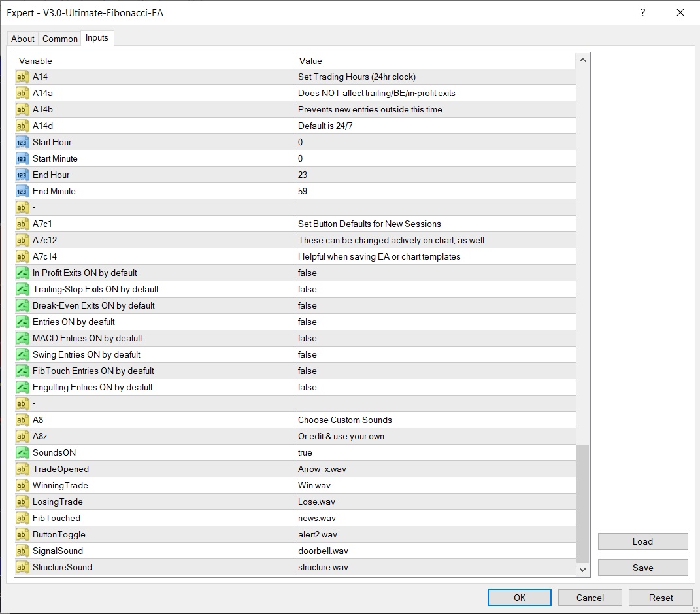Image resolution: width=700 pixels, height=614 pixels.
Task: Select the End Hour value field 23
Action: (435, 175)
